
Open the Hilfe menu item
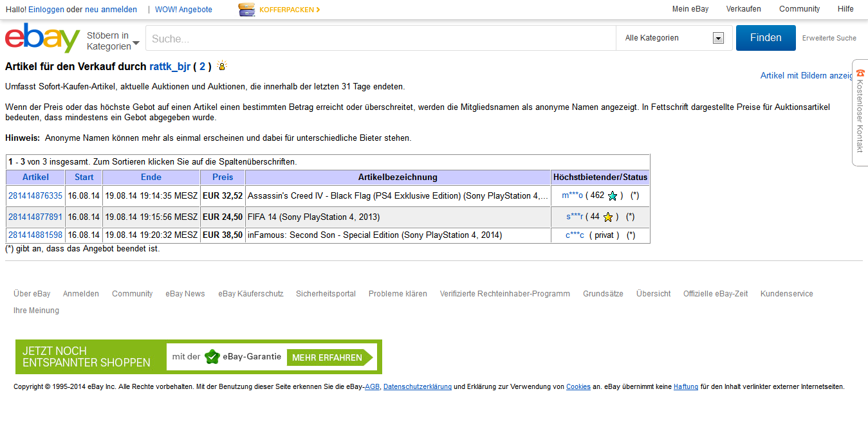(845, 9)
